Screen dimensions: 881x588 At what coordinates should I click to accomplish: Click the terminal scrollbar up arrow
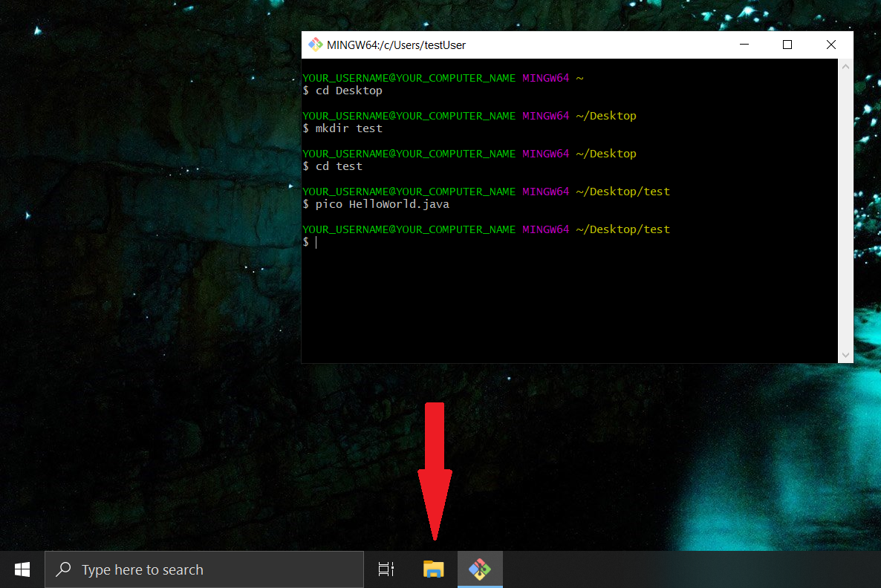click(x=845, y=67)
